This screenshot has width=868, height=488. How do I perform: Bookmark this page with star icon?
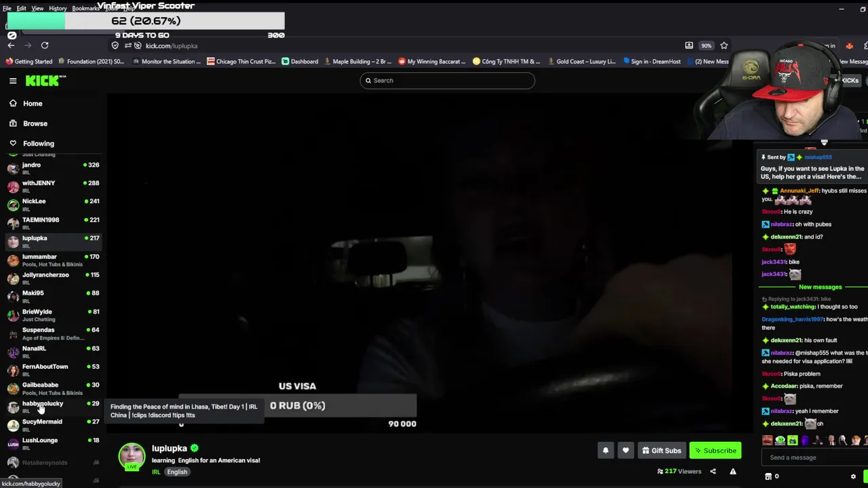click(x=724, y=45)
